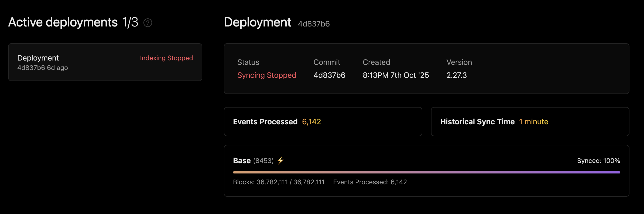Click the Synced: 100% label
Viewport: 644px width, 214px height.
(x=598, y=161)
